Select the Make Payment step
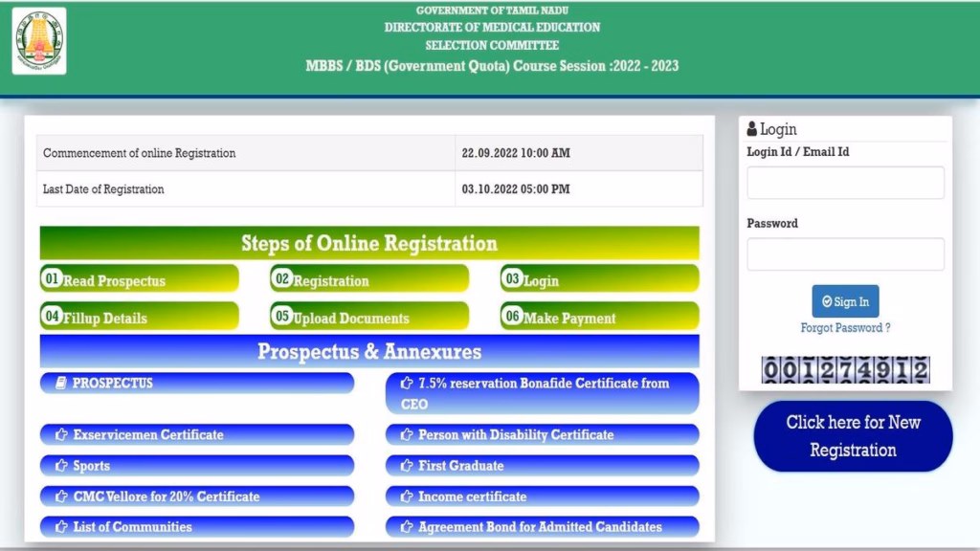Image resolution: width=980 pixels, height=551 pixels. click(x=599, y=316)
